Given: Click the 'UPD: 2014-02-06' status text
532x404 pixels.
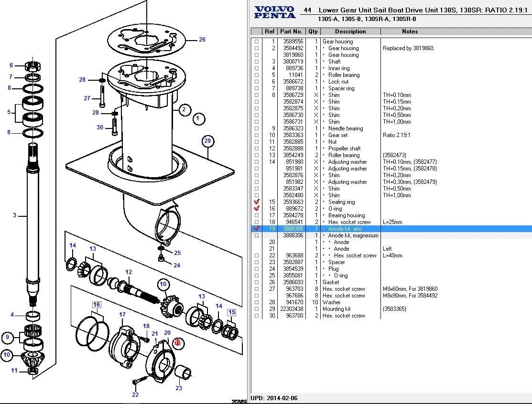Looking at the screenshot, I should (x=274, y=398).
